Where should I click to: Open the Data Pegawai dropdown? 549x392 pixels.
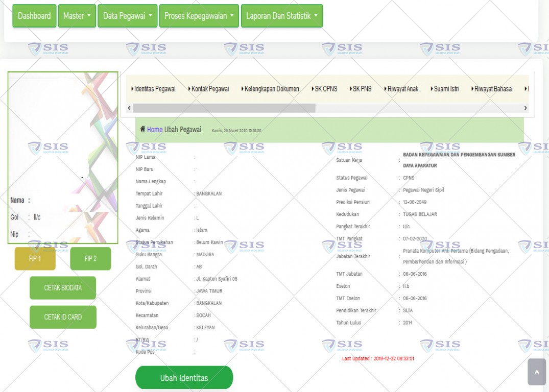[x=128, y=16]
